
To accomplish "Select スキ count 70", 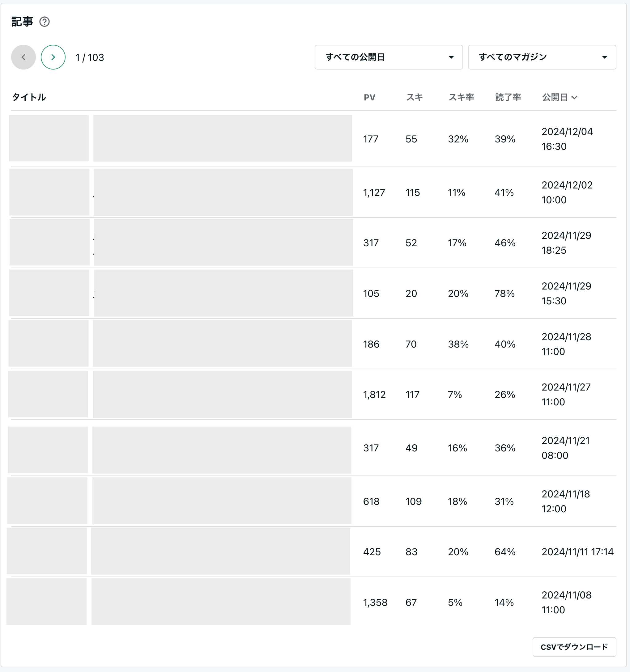I will click(411, 344).
